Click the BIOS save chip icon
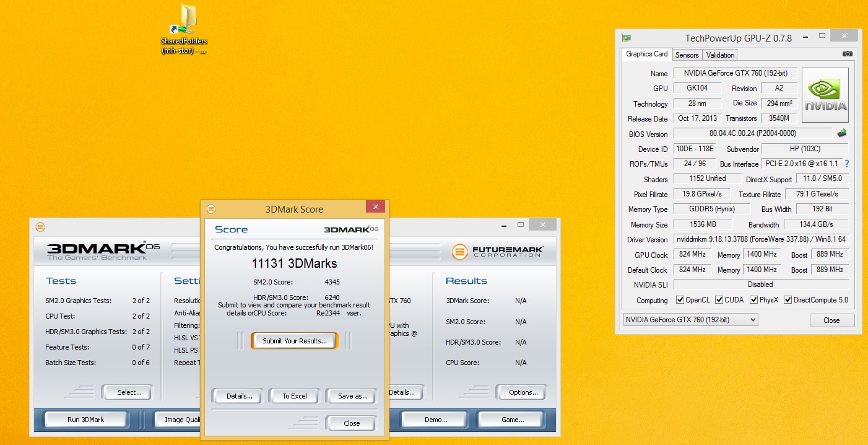This screenshot has height=445, width=868. (841, 133)
